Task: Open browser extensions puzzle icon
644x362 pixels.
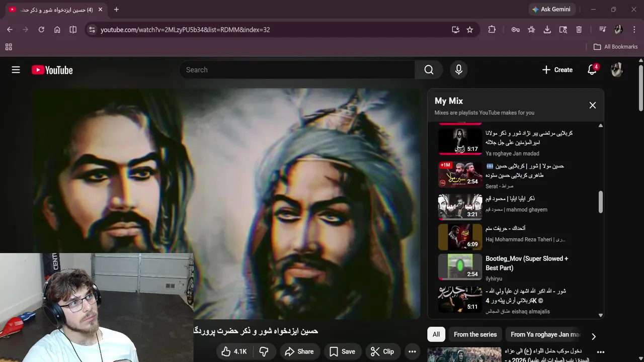Action: point(492,30)
